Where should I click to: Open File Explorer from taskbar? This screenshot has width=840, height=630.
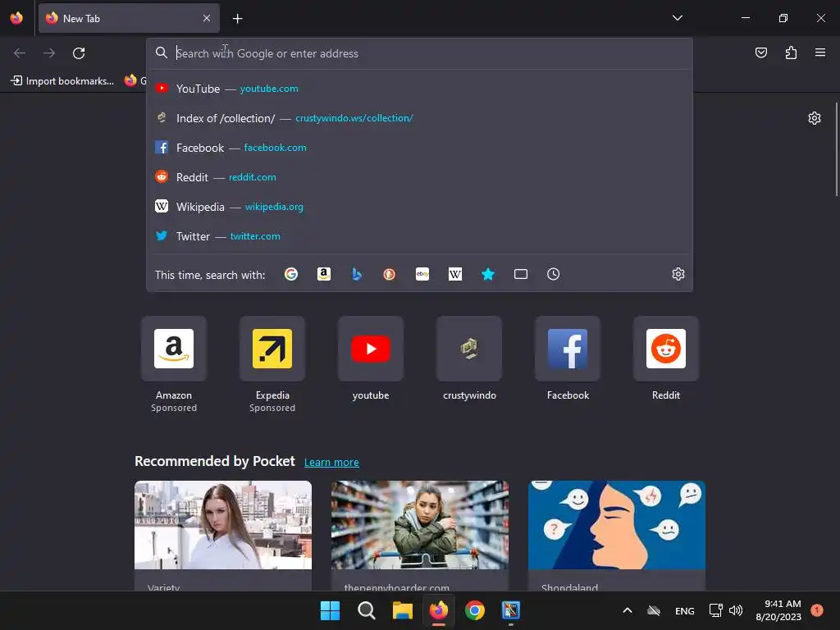[402, 610]
